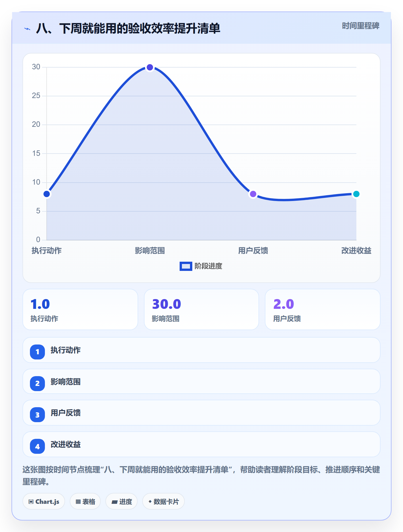Select the 30.0 影响范围 stat card
403x532 pixels.
[x=201, y=309]
